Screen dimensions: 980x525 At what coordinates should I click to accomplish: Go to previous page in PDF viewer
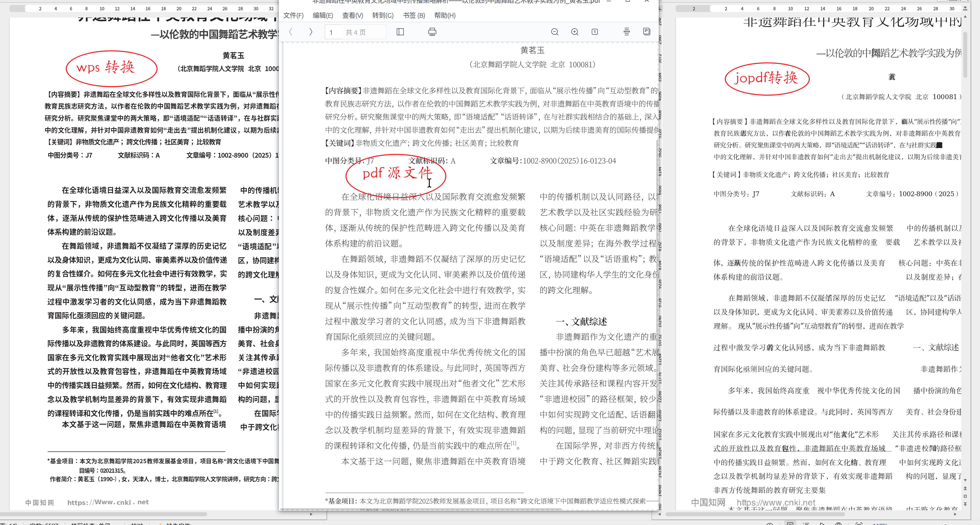tap(291, 32)
